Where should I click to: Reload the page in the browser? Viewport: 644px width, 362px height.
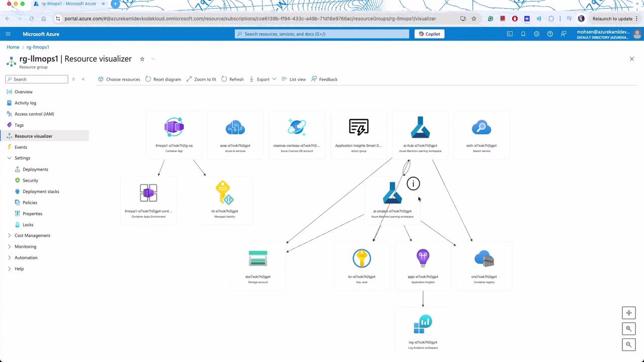pyautogui.click(x=31, y=19)
